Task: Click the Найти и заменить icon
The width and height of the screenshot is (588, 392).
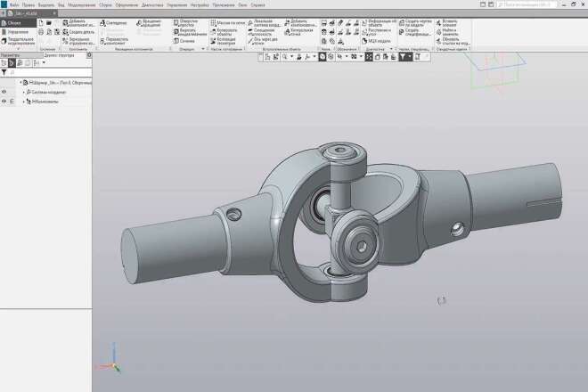Action: [438, 32]
